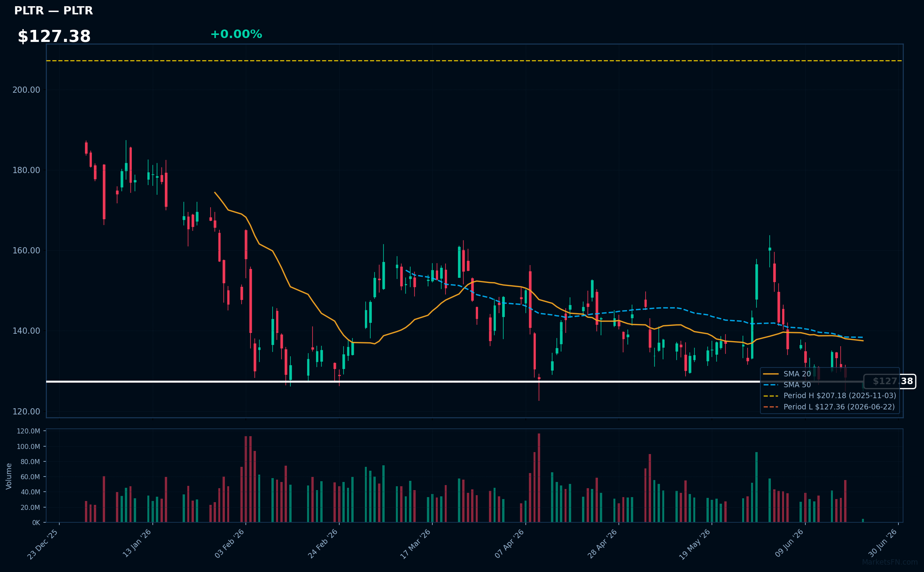The image size is (924, 572).
Task: Click the 60.0M volume axis label
Action: pos(30,477)
